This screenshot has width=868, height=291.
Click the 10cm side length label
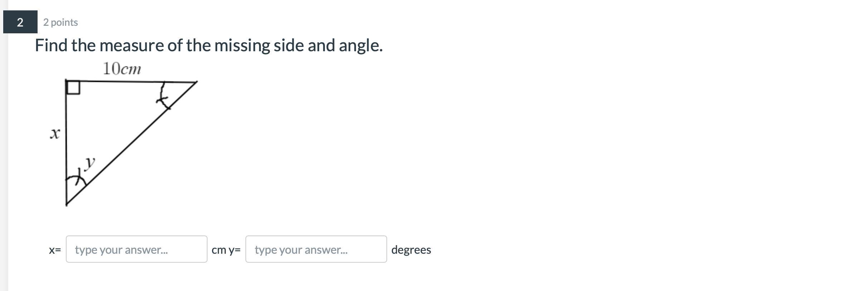[122, 69]
